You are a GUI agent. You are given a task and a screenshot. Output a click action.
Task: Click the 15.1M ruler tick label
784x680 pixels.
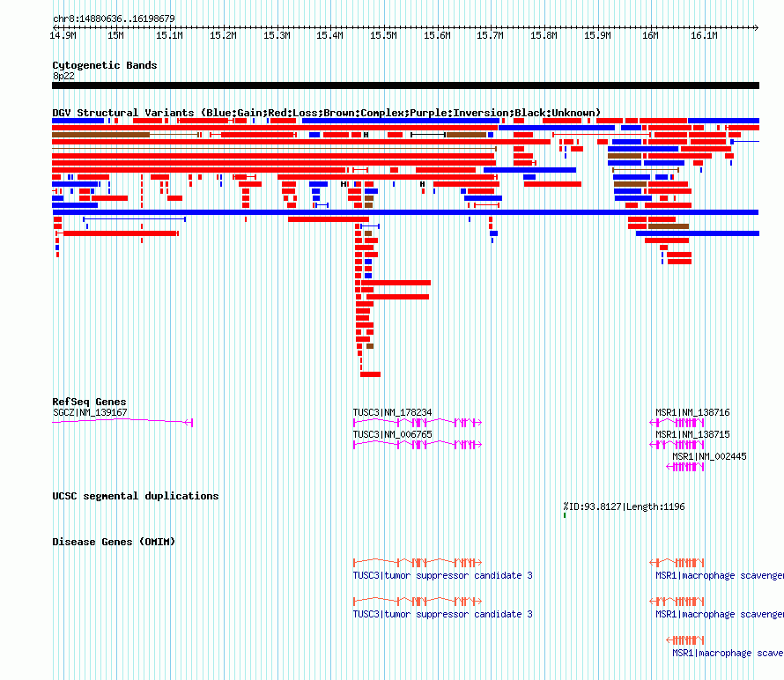pyautogui.click(x=169, y=35)
